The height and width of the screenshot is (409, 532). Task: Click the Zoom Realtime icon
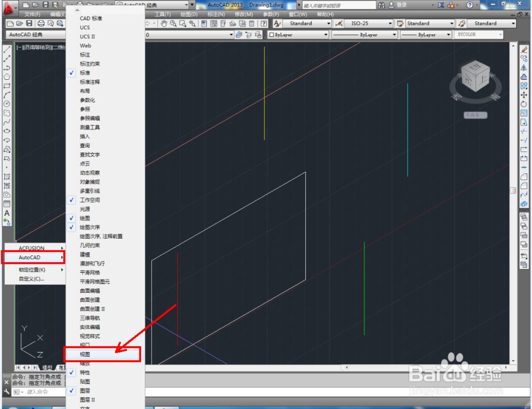[173, 23]
